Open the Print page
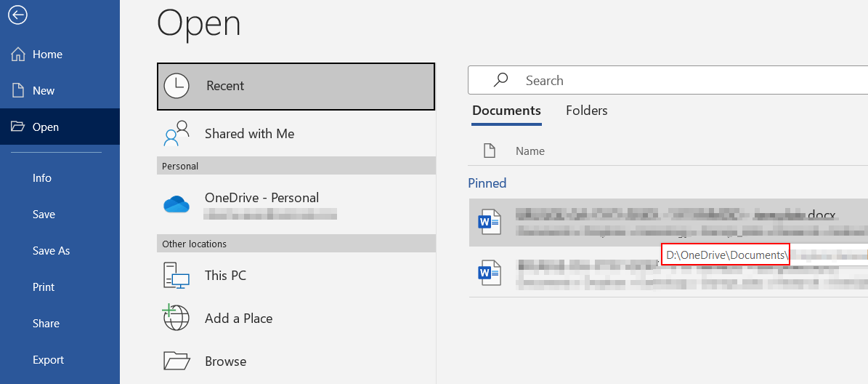Viewport: 868px width, 384px height. pos(60,287)
